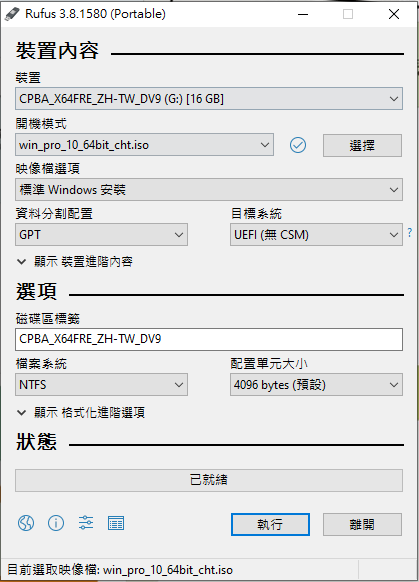Open the 4096 bytes cluster size dropdown
Screen dimensions: 419x582
tap(316, 385)
